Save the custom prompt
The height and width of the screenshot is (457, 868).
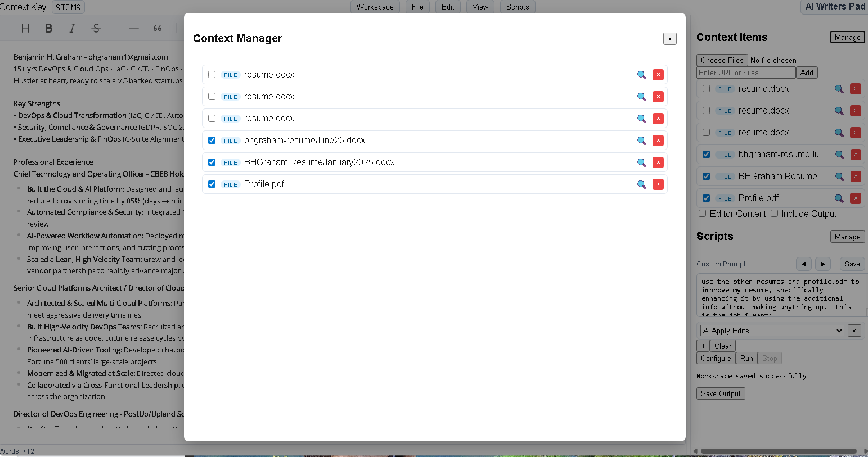tap(852, 264)
